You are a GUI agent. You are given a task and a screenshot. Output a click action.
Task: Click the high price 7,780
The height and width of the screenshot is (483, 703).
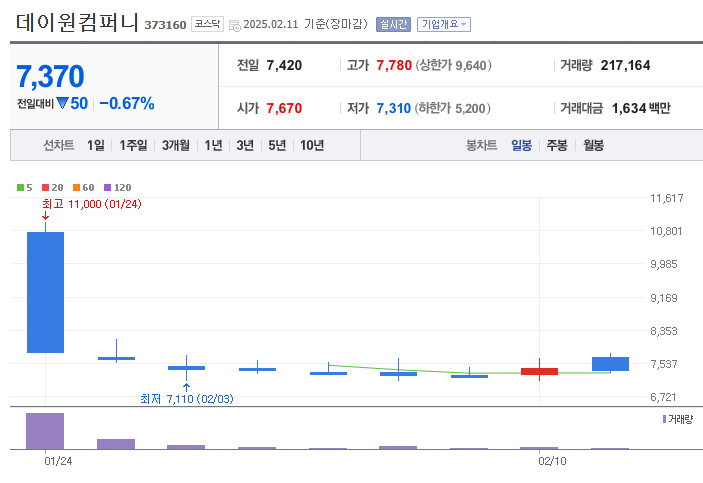(x=394, y=65)
